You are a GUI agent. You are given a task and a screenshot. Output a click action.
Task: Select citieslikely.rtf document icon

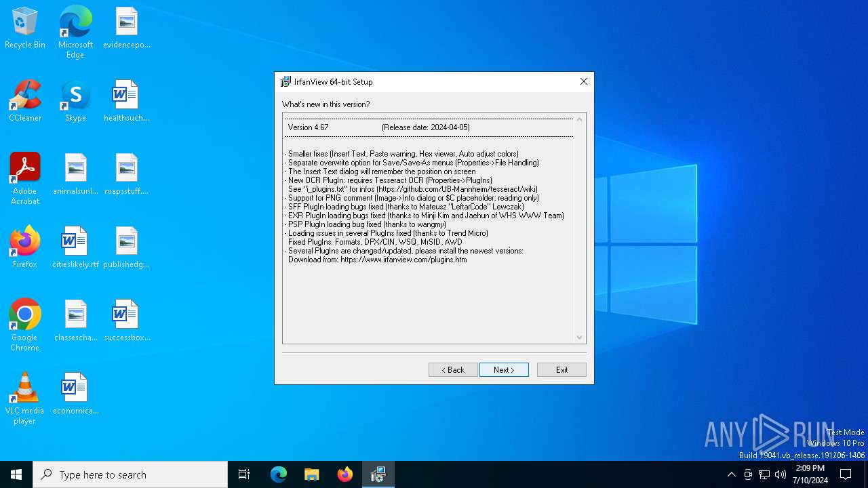coord(75,247)
